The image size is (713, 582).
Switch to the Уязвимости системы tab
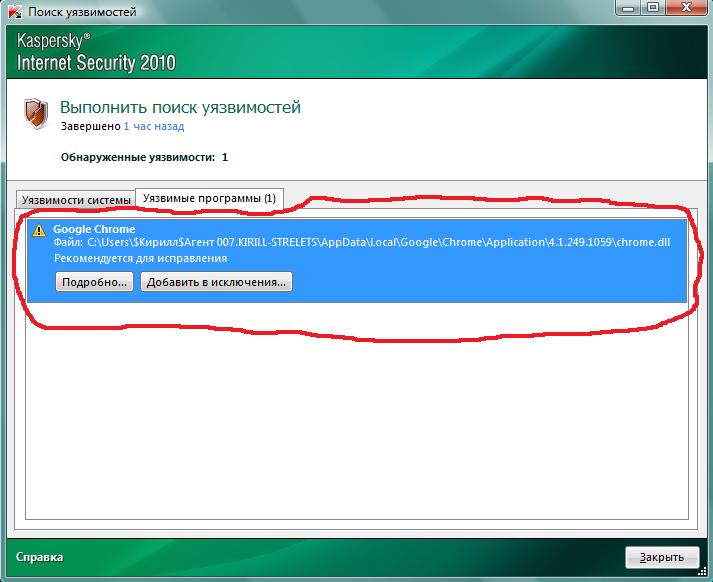[76, 200]
